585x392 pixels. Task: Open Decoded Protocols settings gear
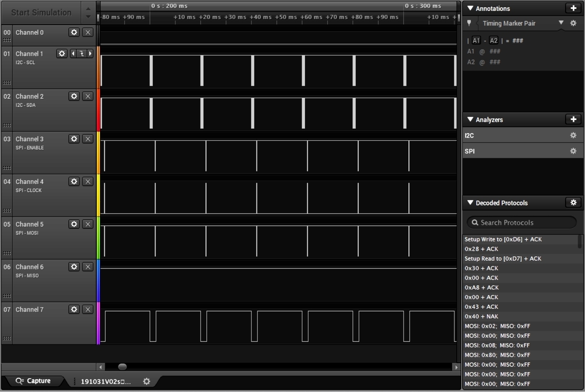click(573, 203)
